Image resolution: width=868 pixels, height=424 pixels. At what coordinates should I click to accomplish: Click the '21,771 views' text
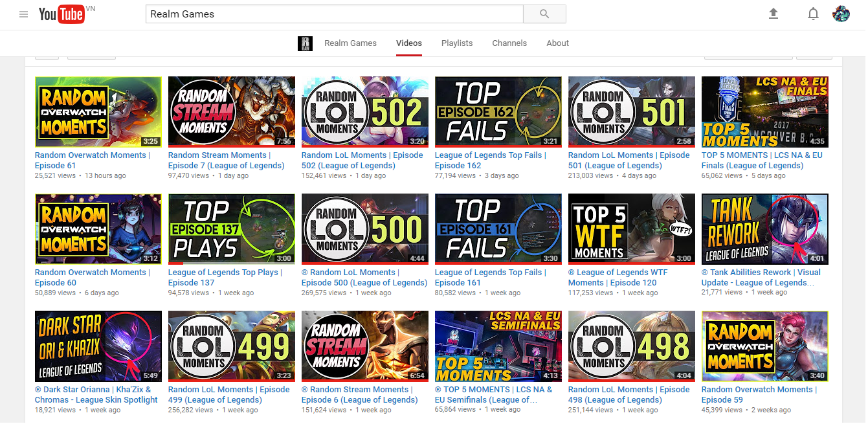tap(722, 293)
